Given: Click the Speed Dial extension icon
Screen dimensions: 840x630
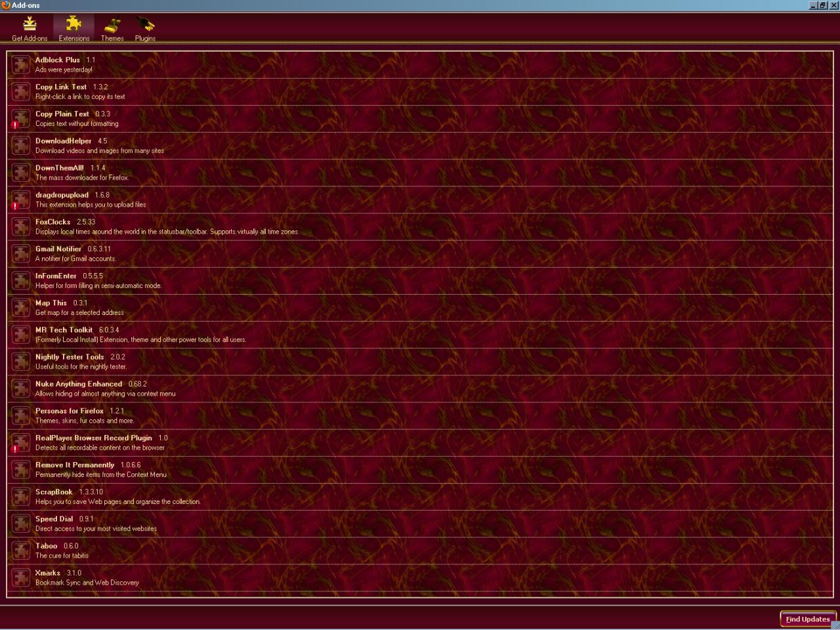Looking at the screenshot, I should coord(21,523).
